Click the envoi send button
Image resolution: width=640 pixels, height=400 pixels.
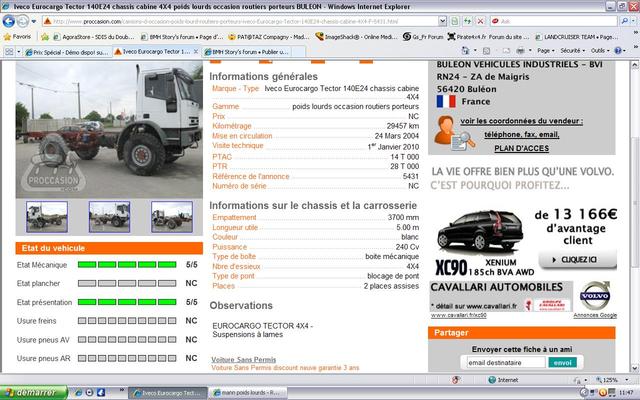tap(563, 362)
